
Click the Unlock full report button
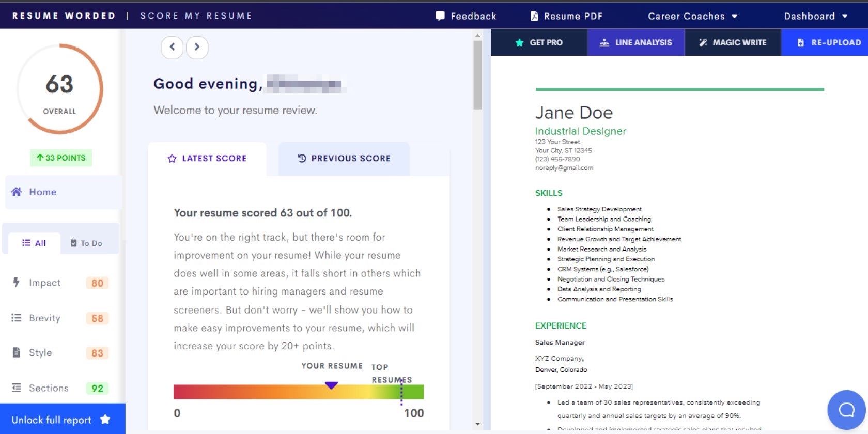61,420
